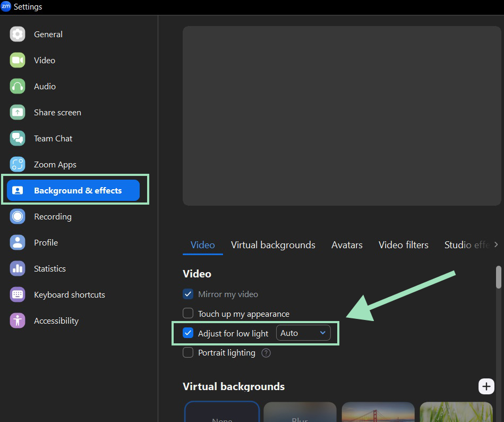This screenshot has width=504, height=422.
Task: Choose the Golden Gate Bridge background
Action: click(x=378, y=412)
